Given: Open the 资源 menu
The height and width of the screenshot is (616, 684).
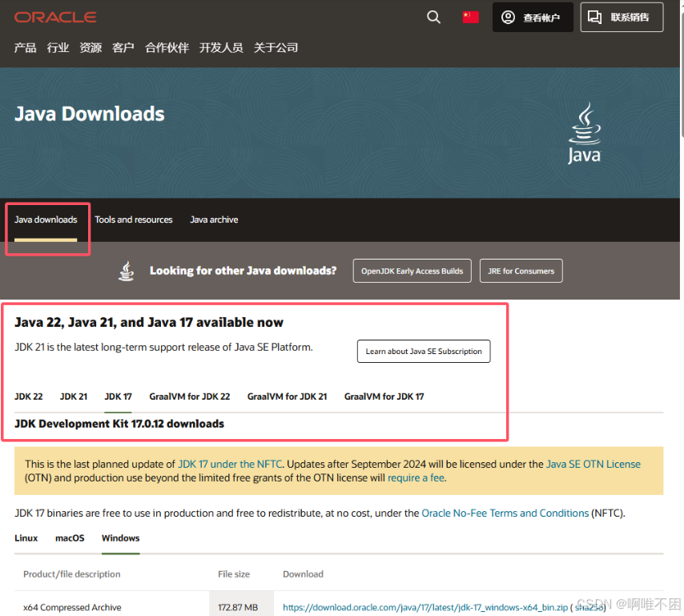Looking at the screenshot, I should tap(91, 47).
